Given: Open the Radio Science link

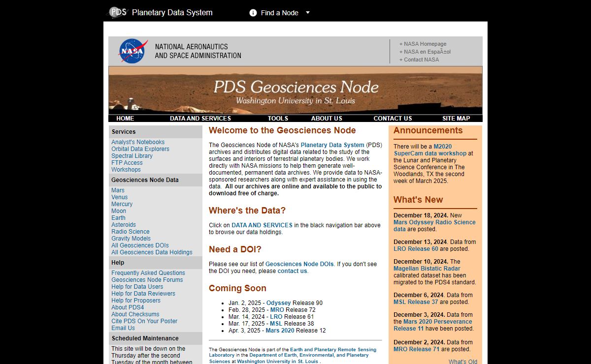Looking at the screenshot, I should pyautogui.click(x=131, y=232).
